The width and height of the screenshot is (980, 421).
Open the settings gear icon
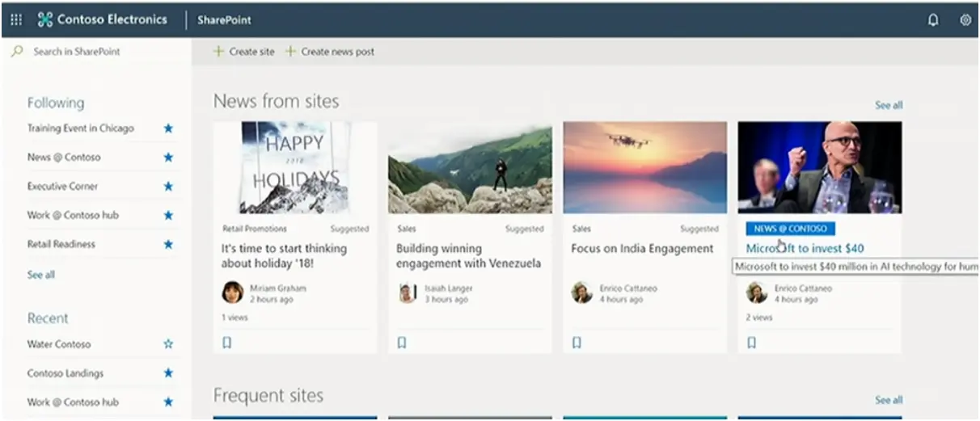(x=965, y=20)
